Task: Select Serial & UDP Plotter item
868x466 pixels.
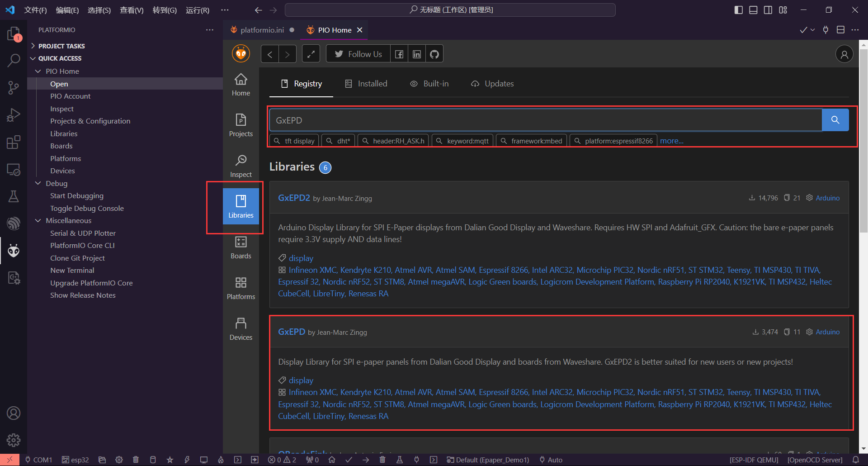Action: pos(83,233)
